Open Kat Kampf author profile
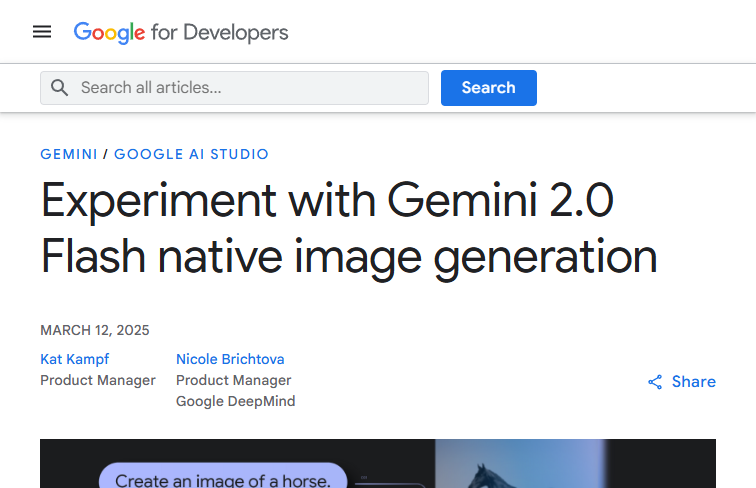The height and width of the screenshot is (488, 756). [75, 359]
